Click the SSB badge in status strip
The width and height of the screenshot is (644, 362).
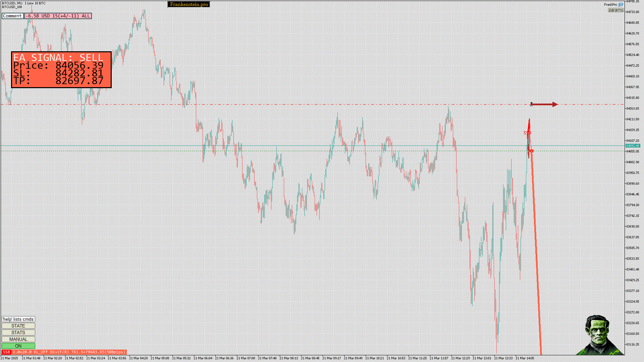pyautogui.click(x=6, y=352)
